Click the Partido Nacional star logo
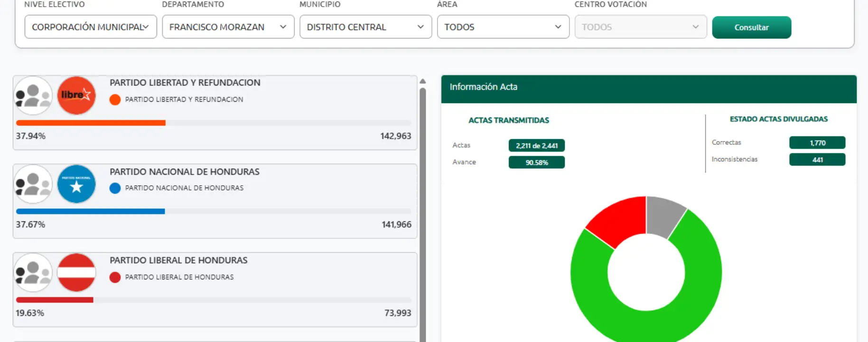The width and height of the screenshot is (868, 342). coord(76,184)
